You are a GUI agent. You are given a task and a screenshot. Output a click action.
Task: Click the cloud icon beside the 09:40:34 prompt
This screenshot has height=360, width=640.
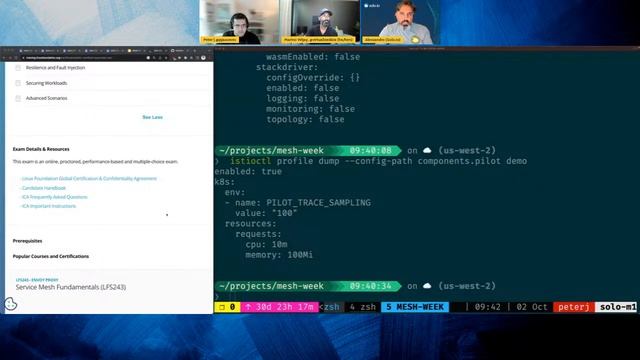(x=427, y=286)
